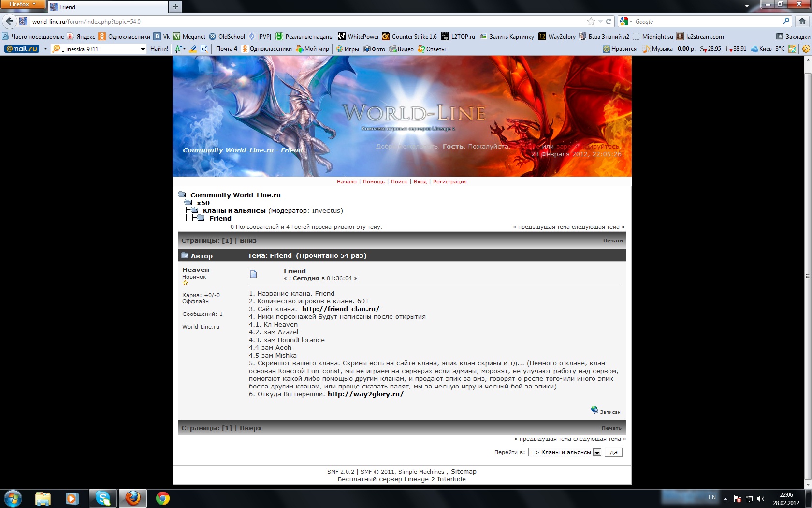Viewport: 812px width, 508px height.
Task: Open the URL bar history dropdown arrow
Action: (600, 21)
